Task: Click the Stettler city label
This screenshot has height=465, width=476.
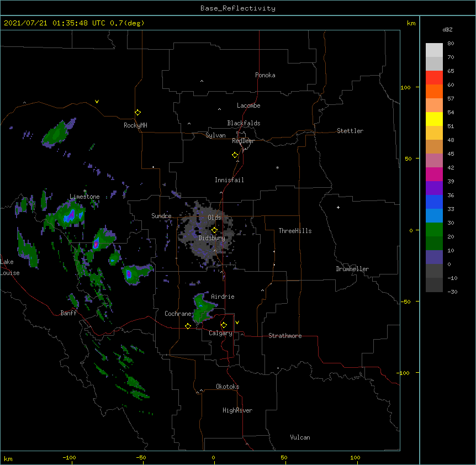Action: coord(350,131)
